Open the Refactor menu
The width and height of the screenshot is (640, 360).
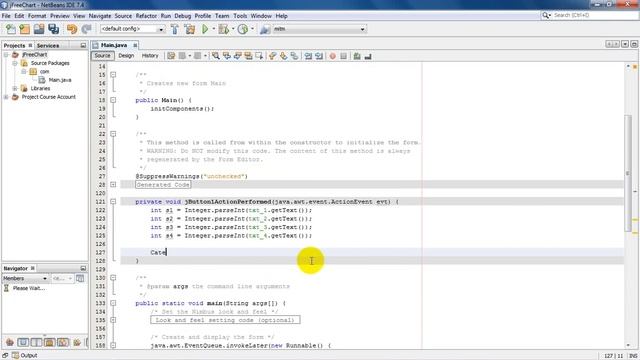(146, 16)
